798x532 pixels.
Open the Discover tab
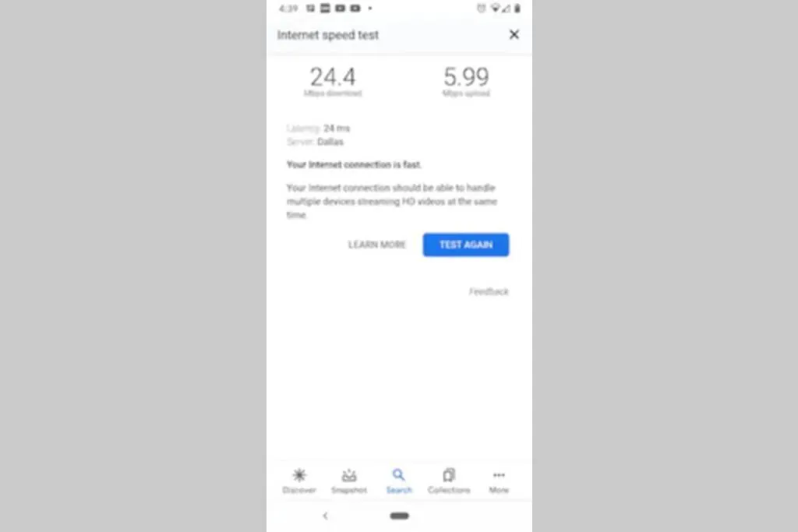(299, 481)
